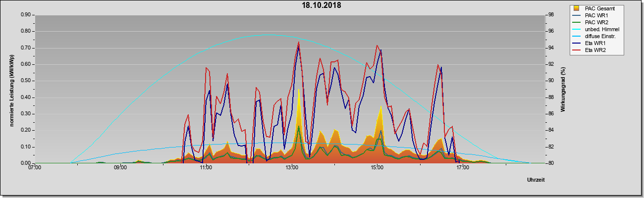Click the 09:00 time axis label

click(120, 168)
